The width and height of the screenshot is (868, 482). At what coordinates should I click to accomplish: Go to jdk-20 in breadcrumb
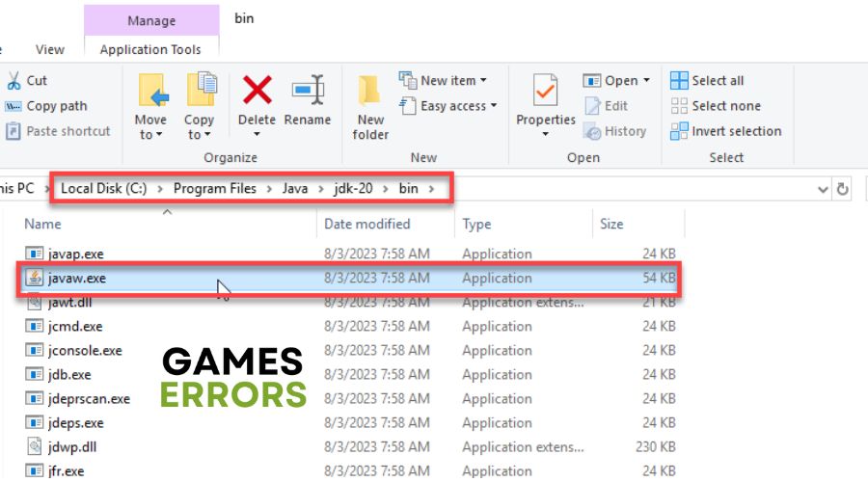(x=353, y=188)
